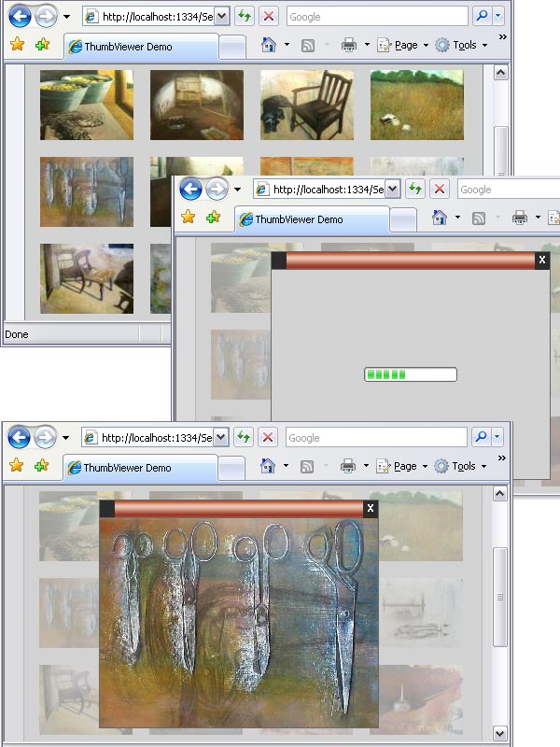Open recent pages dropdown in top window
The height and width of the screenshot is (747, 560).
point(66,17)
